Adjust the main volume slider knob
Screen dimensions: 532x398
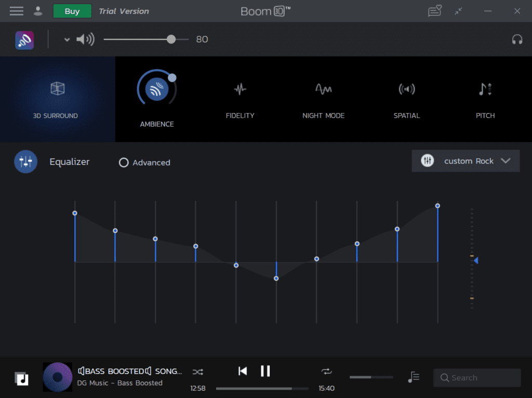coord(171,39)
